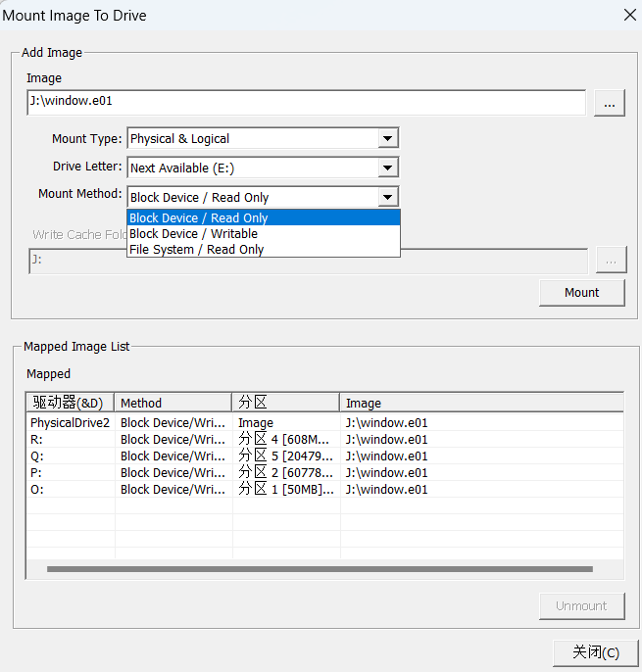This screenshot has width=642, height=672.
Task: Open the Mount Type dropdown
Action: (388, 139)
